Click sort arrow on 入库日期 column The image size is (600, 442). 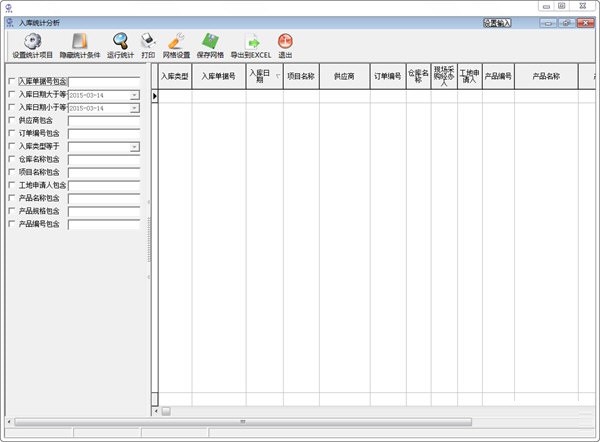click(x=278, y=76)
